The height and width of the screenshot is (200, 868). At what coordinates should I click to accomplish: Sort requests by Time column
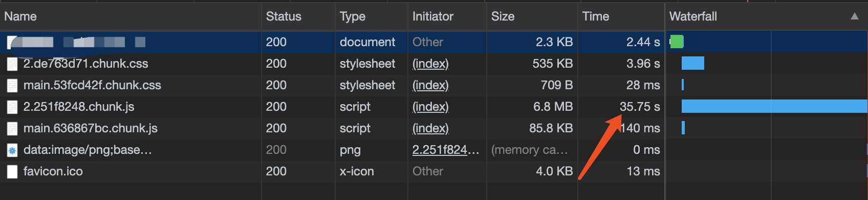tap(596, 16)
